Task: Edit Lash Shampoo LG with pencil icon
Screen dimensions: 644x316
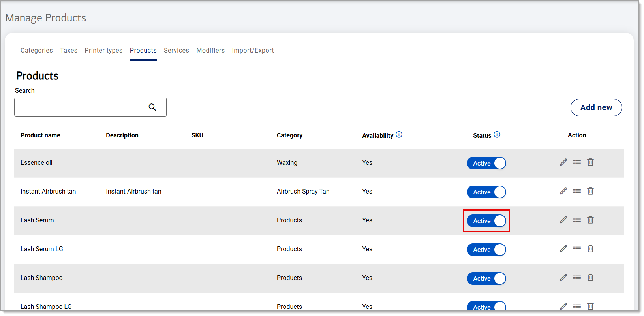Action: [563, 306]
